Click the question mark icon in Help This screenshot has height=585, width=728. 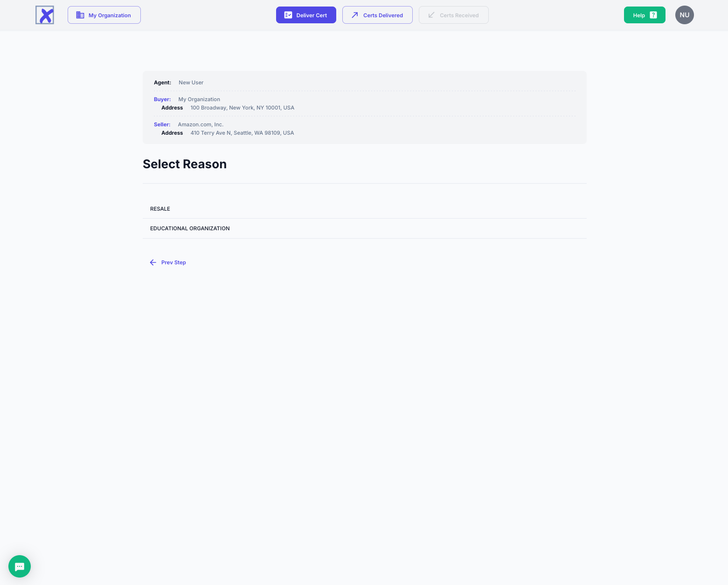[x=653, y=15]
